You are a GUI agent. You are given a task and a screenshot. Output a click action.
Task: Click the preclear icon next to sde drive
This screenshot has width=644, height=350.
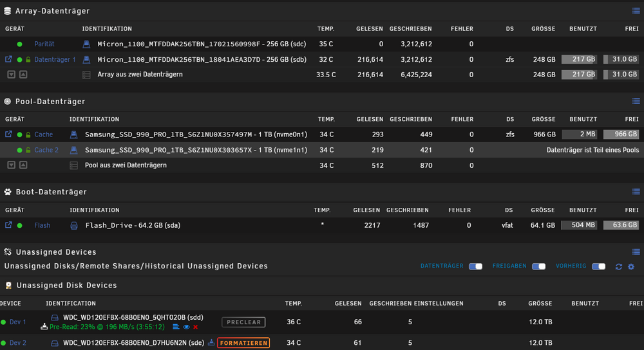pyautogui.click(x=211, y=342)
